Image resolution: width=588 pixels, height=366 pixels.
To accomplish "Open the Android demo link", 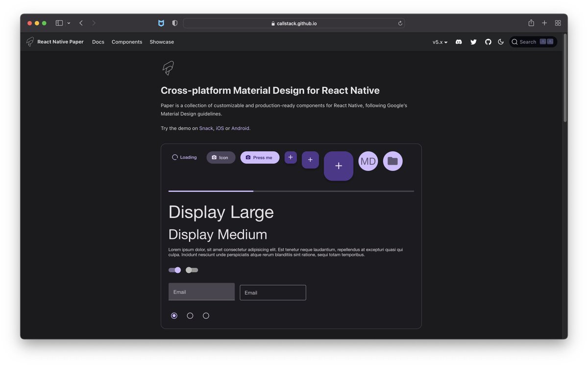I will pos(240,128).
